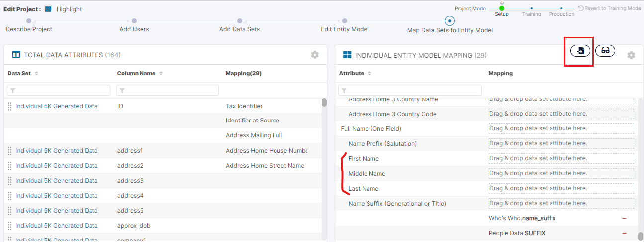This screenshot has width=644, height=242.
Task: Select the Training point on Project Mode slider
Action: coord(532,8)
